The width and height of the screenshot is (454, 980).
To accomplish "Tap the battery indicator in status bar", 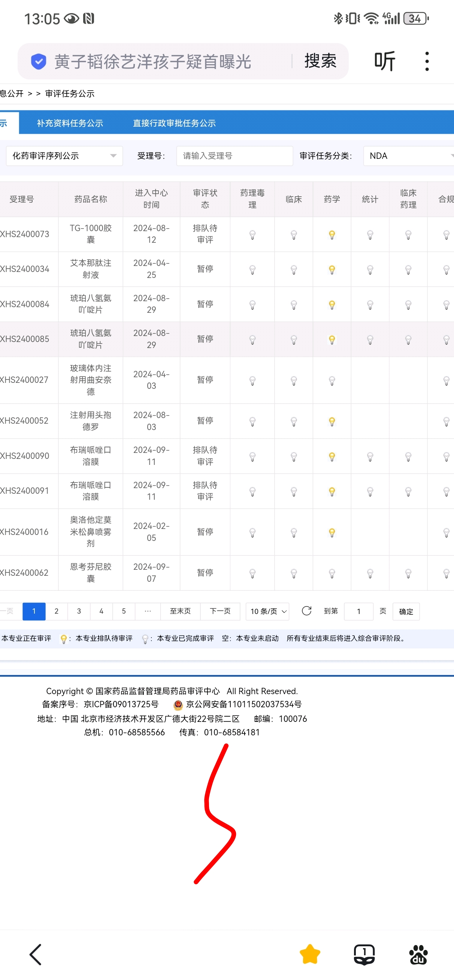I will (416, 18).
